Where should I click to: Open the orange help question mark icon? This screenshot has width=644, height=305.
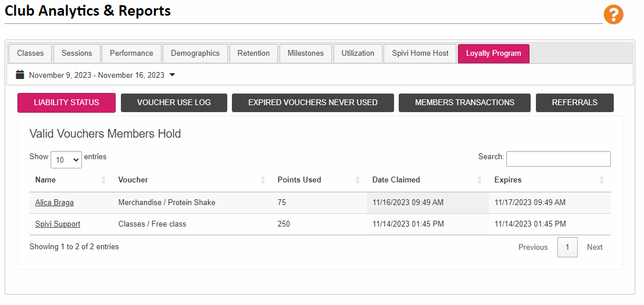[613, 15]
